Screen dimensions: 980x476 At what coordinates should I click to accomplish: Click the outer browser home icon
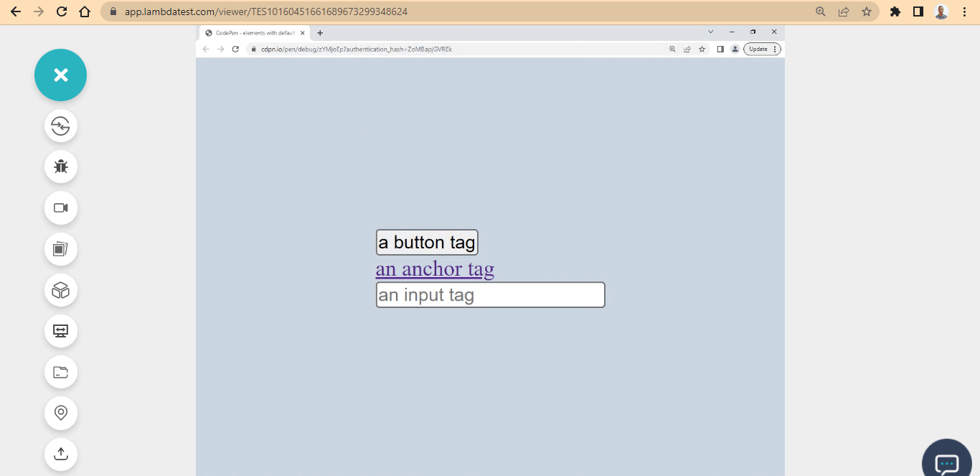point(85,11)
